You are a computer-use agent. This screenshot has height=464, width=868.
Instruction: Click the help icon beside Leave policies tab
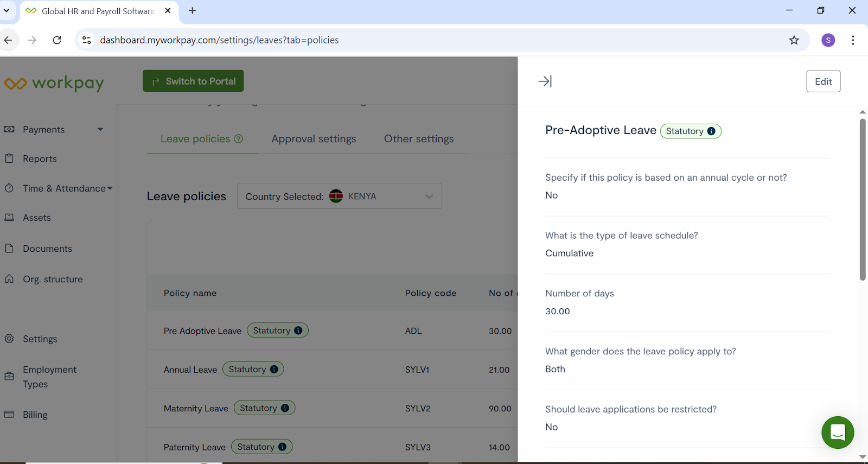tap(238, 139)
